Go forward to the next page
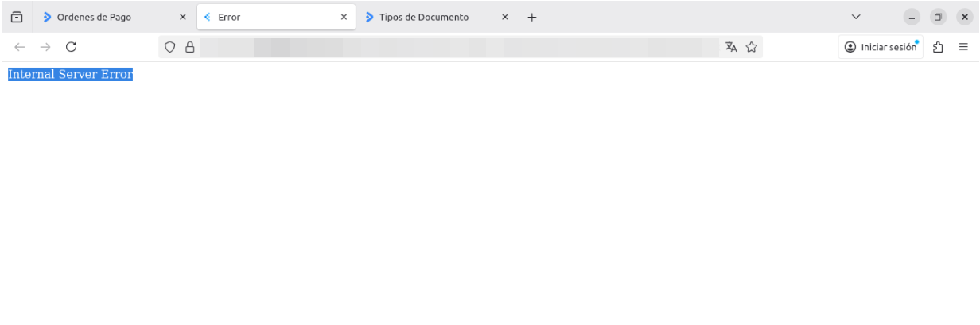980x325 pixels. click(x=45, y=47)
